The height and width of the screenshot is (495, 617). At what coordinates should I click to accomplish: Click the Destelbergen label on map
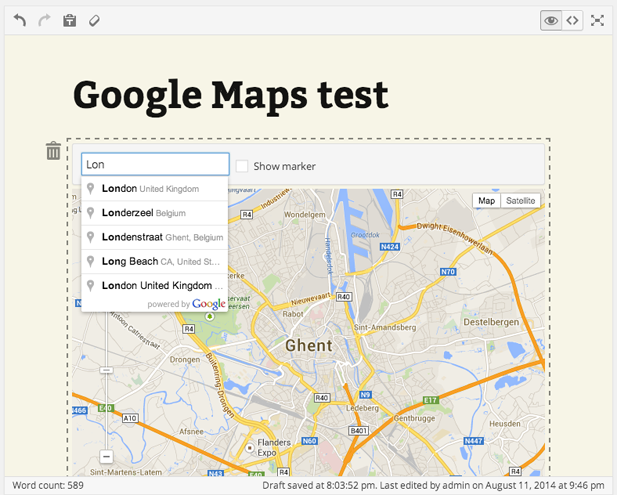(491, 322)
